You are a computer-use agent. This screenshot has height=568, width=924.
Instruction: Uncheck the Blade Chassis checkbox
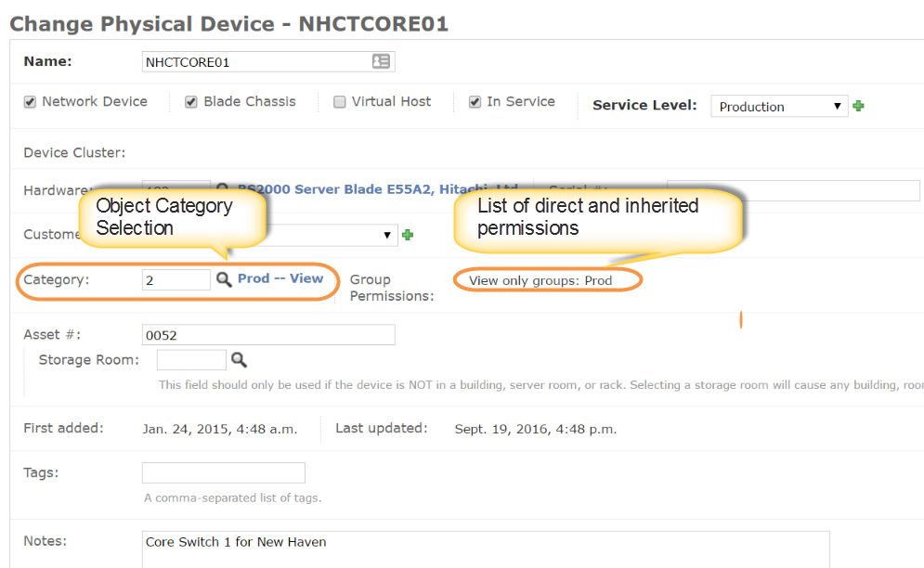(191, 102)
